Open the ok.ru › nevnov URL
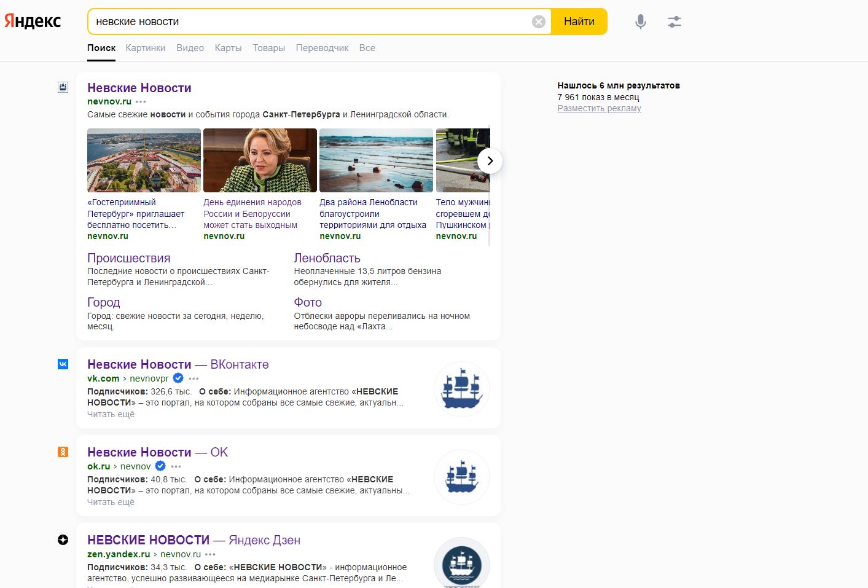 (119, 466)
